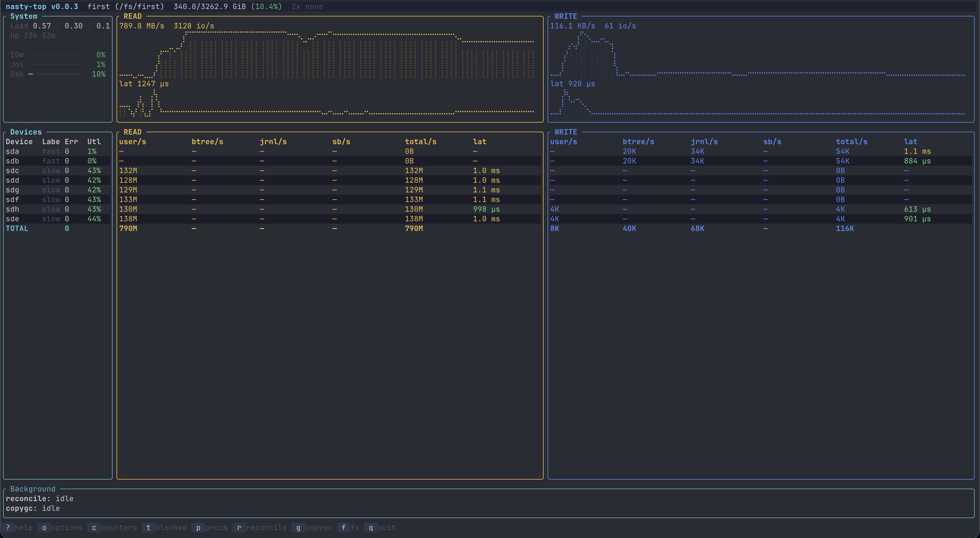The width and height of the screenshot is (980, 538).
Task: Click the Jnl 1% bar
Action: pyautogui.click(x=56, y=64)
